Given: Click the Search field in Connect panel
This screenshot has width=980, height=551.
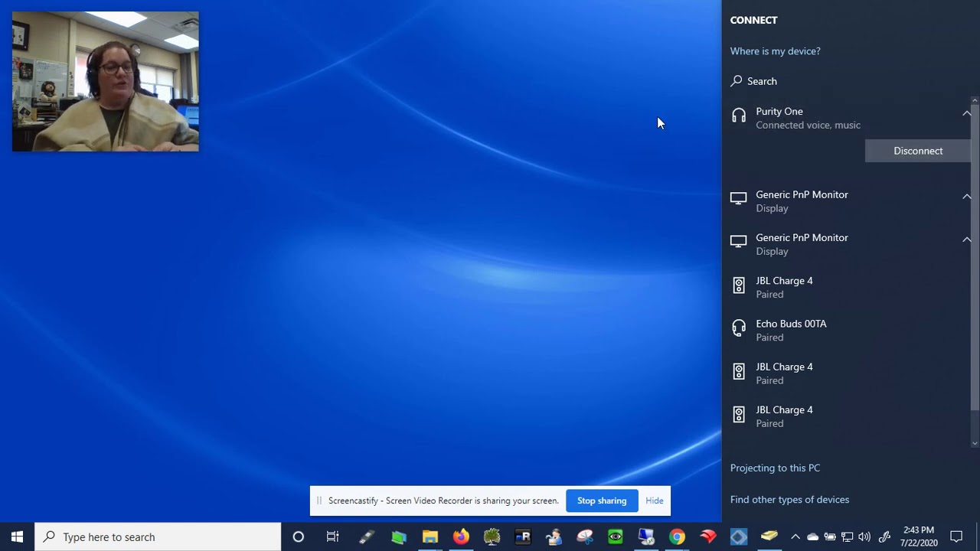Looking at the screenshot, I should [846, 80].
